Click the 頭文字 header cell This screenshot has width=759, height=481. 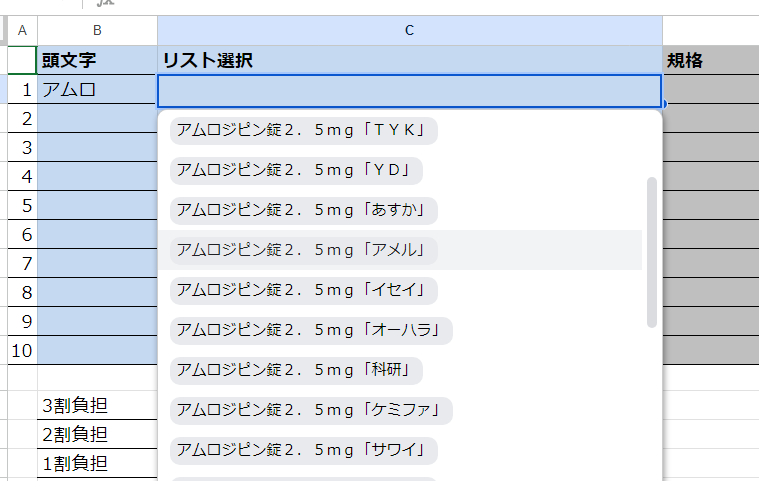[97, 60]
